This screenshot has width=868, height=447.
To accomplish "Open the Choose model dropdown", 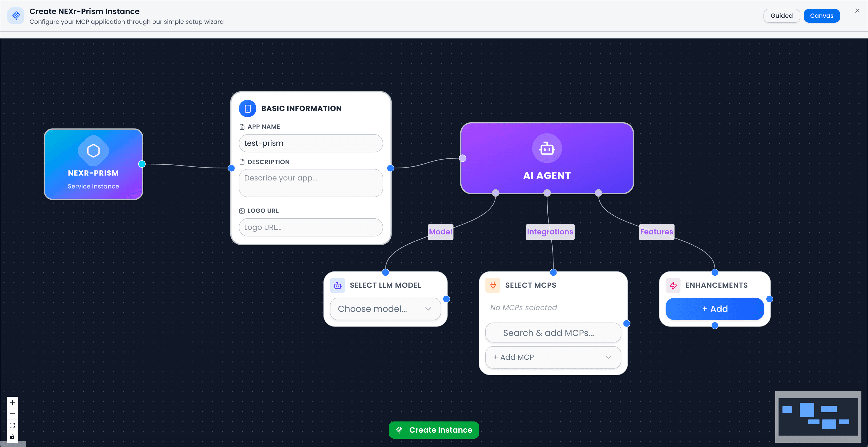I will click(x=385, y=308).
